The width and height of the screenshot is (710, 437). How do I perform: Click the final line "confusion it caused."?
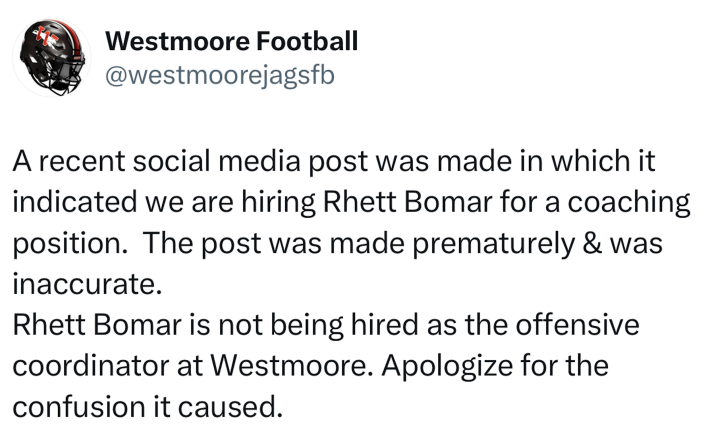[x=148, y=407]
